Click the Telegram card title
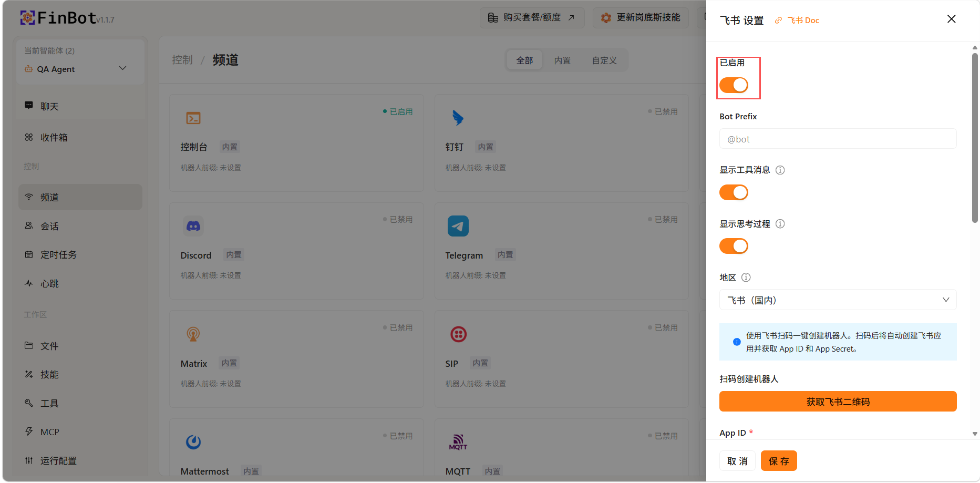The width and height of the screenshot is (980, 483). coord(464,255)
